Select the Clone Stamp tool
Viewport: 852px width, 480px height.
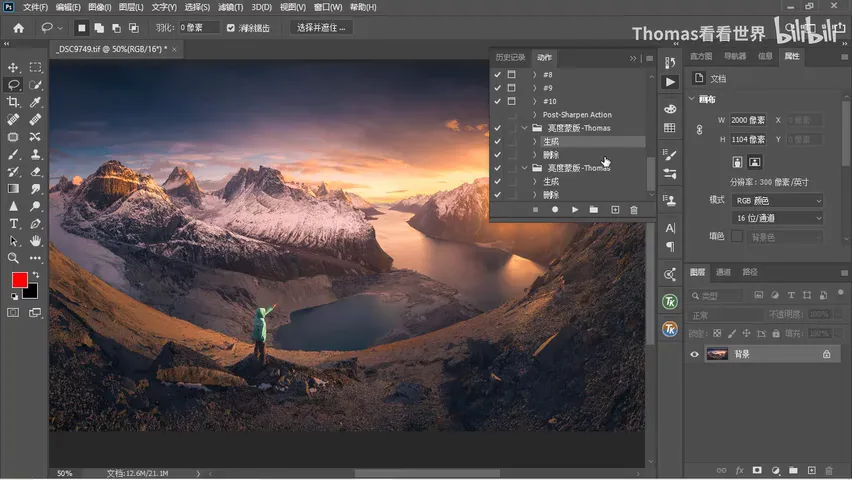[35, 154]
